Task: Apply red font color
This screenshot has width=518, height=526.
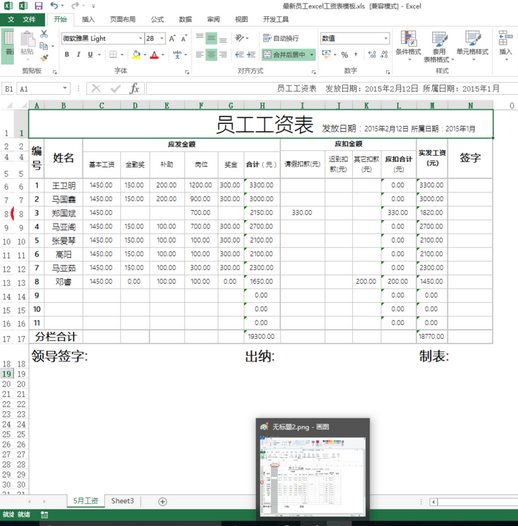Action: coord(154,54)
